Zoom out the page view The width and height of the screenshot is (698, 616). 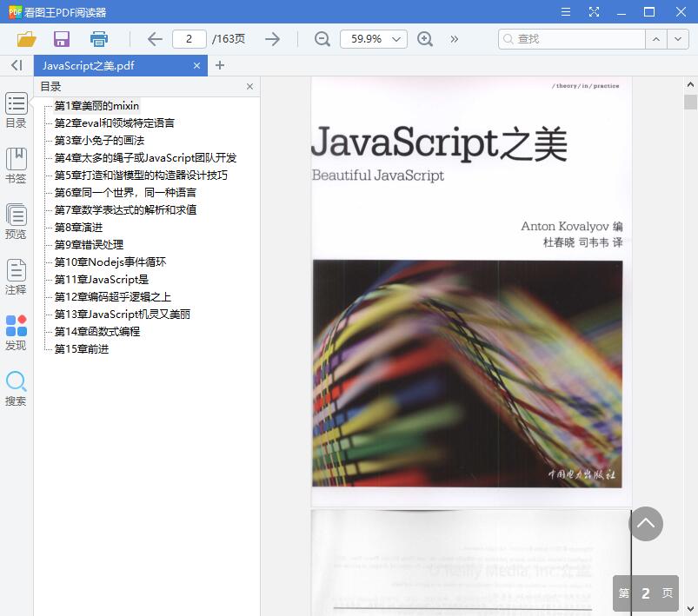(321, 39)
